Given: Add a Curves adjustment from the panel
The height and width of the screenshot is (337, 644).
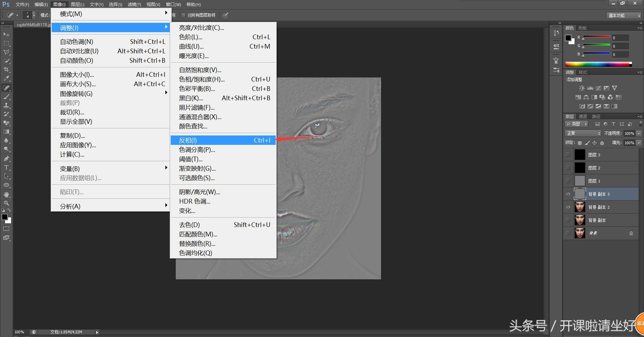Looking at the screenshot, I should coord(598,88).
